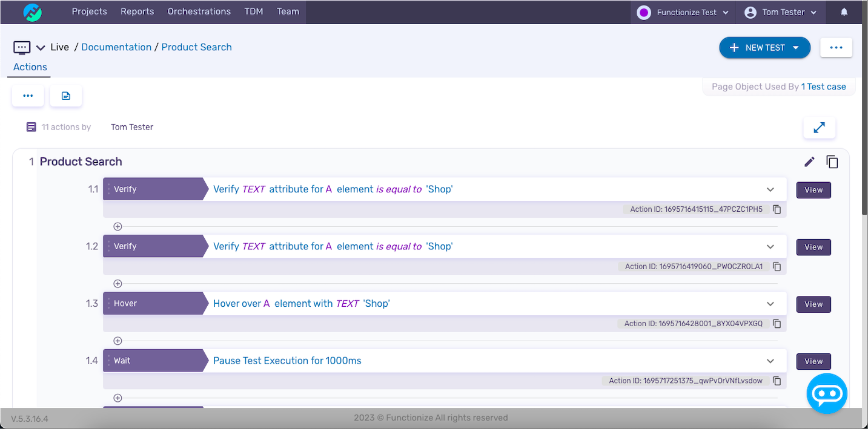This screenshot has width=868, height=429.
Task: Expand step 1.3 Hover details chevron
Action: 770,304
